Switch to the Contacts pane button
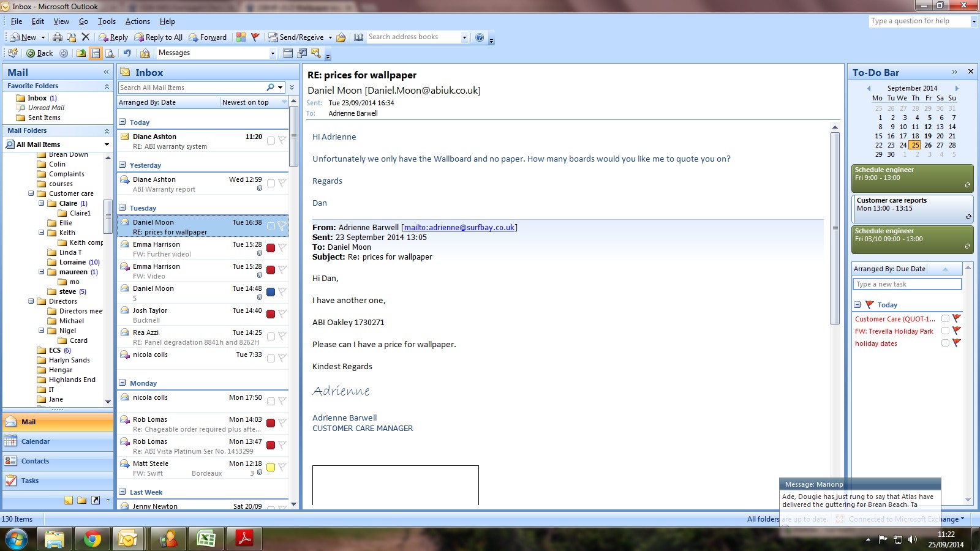The height and width of the screenshot is (551, 980). click(58, 461)
